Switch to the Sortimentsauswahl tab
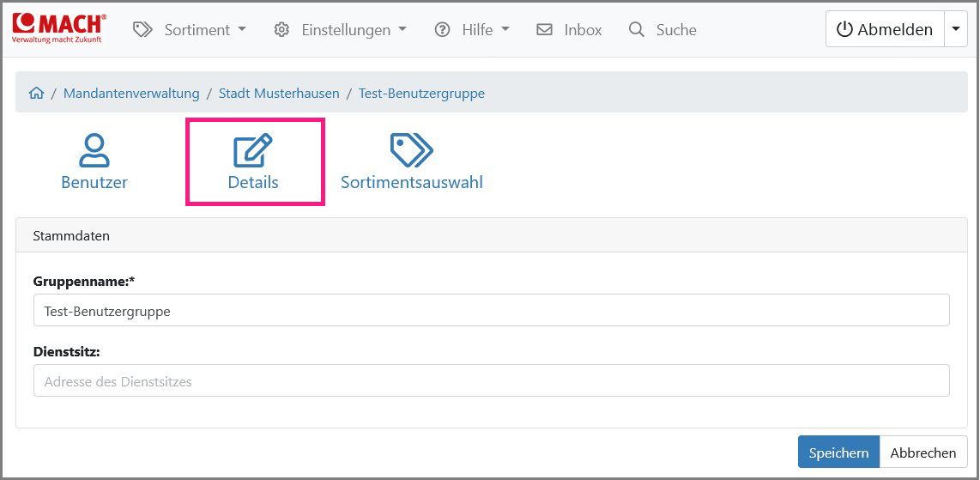Viewport: 980px width, 480px height. [x=411, y=162]
